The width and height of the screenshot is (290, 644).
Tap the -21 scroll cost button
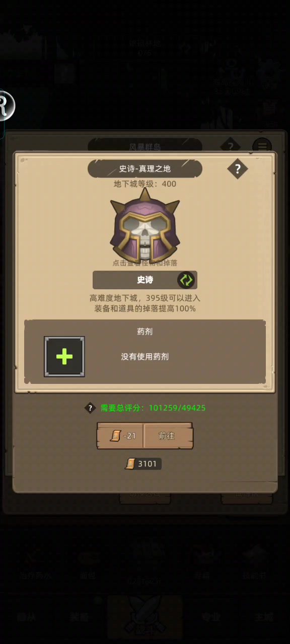click(x=121, y=436)
